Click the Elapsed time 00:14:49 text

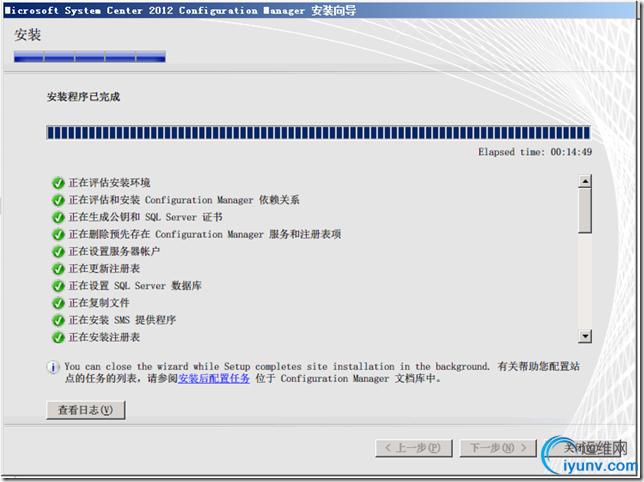coord(535,152)
